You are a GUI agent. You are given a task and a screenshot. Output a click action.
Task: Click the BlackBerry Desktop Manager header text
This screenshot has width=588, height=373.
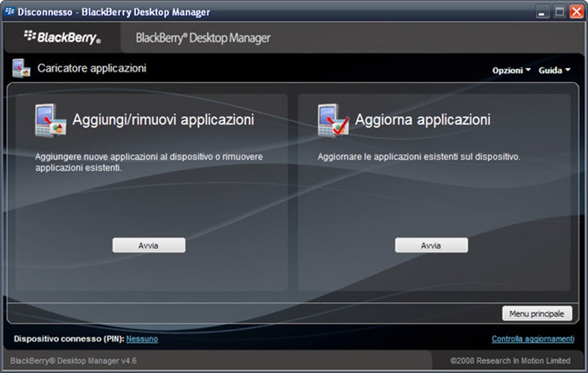[203, 38]
